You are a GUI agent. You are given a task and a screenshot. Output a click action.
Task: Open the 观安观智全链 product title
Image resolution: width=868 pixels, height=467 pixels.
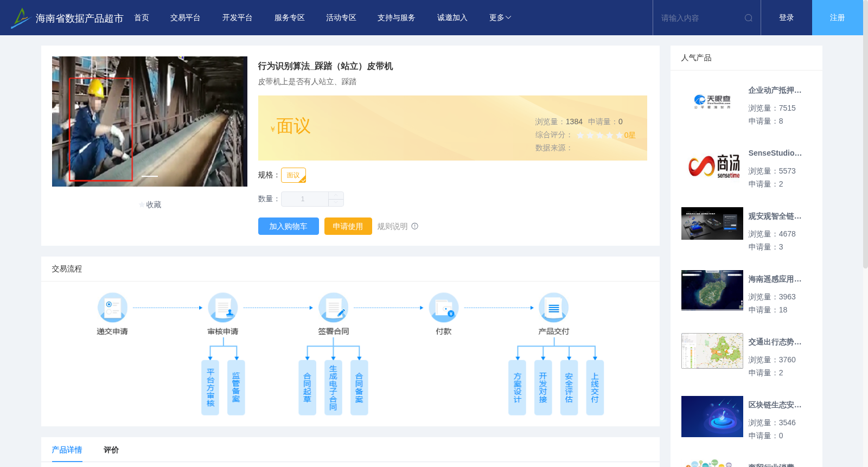pyautogui.click(x=775, y=216)
